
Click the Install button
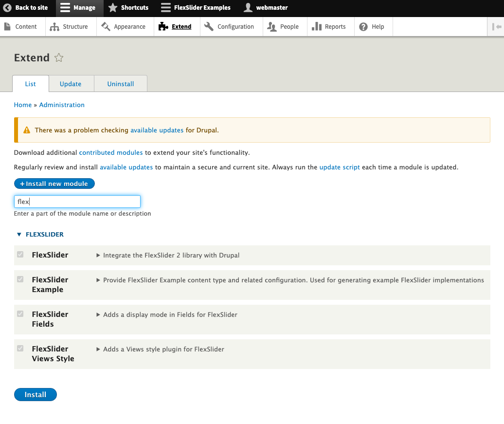36,395
